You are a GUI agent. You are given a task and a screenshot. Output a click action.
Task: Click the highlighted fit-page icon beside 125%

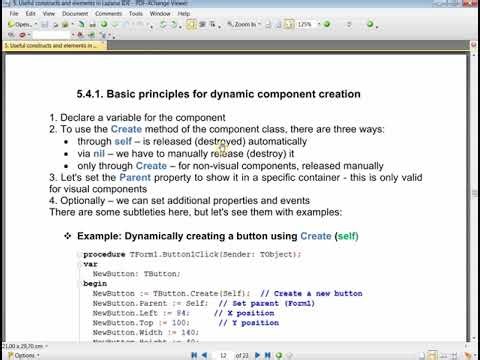tap(289, 24)
